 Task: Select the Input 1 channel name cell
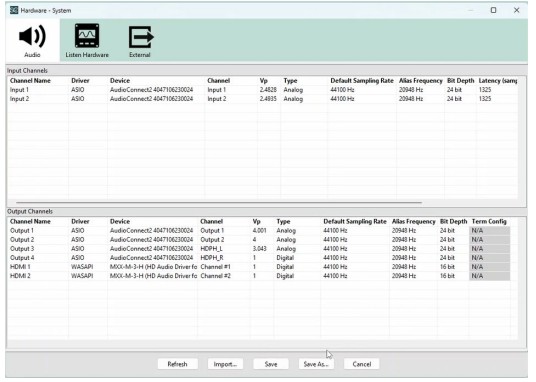[19, 90]
